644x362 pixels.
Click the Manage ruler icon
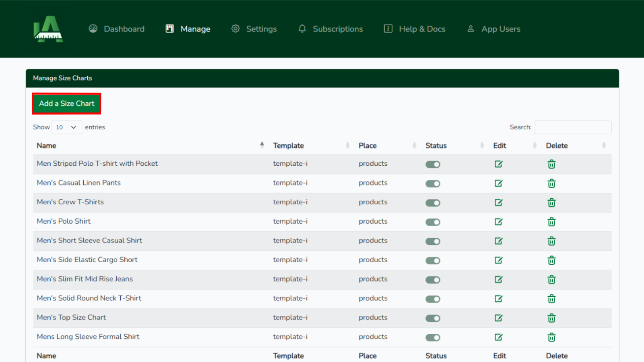point(170,29)
